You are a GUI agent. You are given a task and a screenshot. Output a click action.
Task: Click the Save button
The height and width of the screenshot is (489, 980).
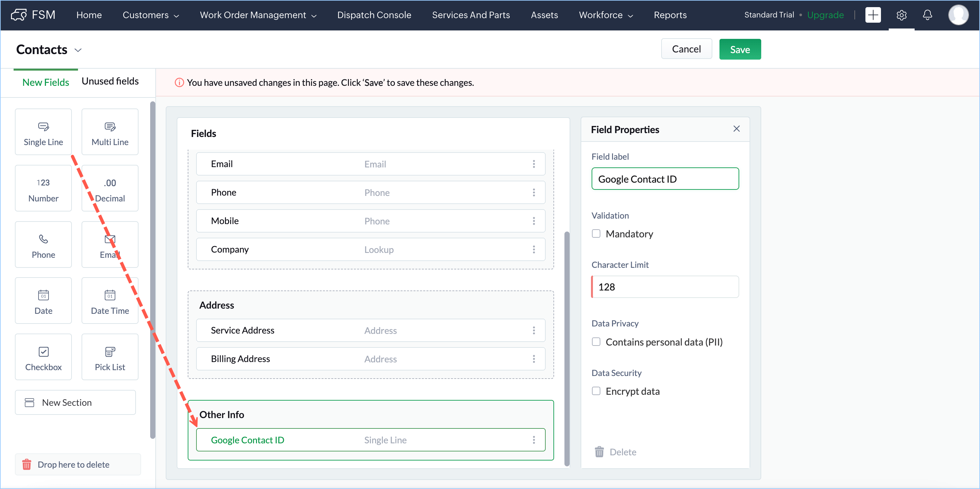[x=739, y=50]
